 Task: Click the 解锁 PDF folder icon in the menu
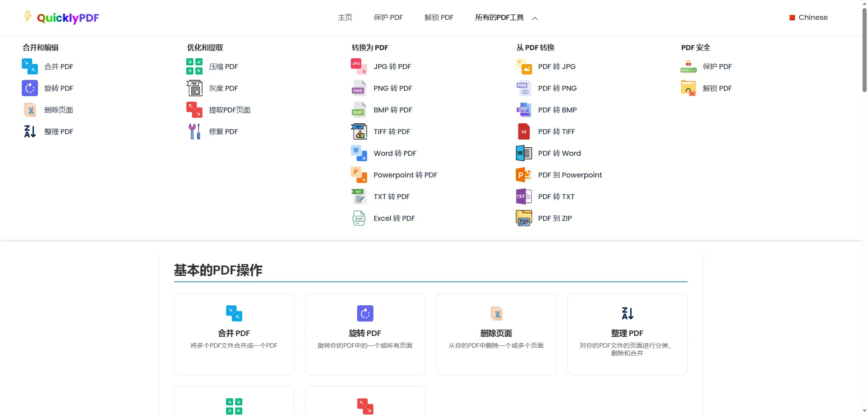688,88
